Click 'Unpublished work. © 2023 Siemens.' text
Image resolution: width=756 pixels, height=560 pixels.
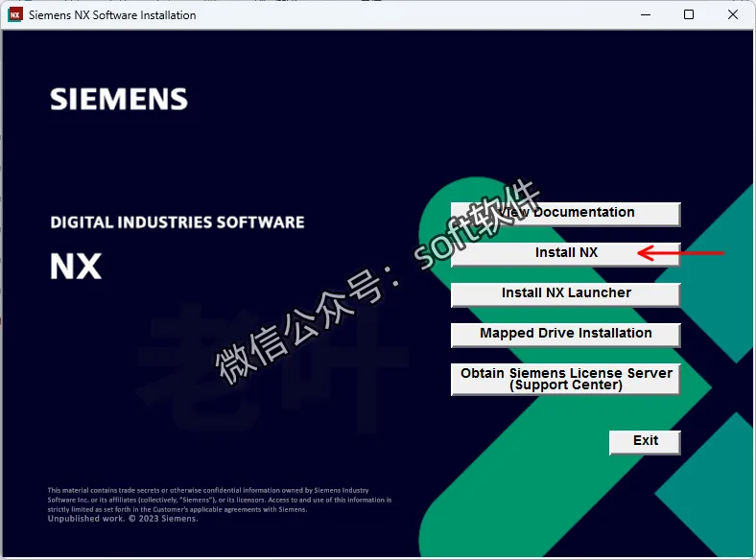point(123,519)
